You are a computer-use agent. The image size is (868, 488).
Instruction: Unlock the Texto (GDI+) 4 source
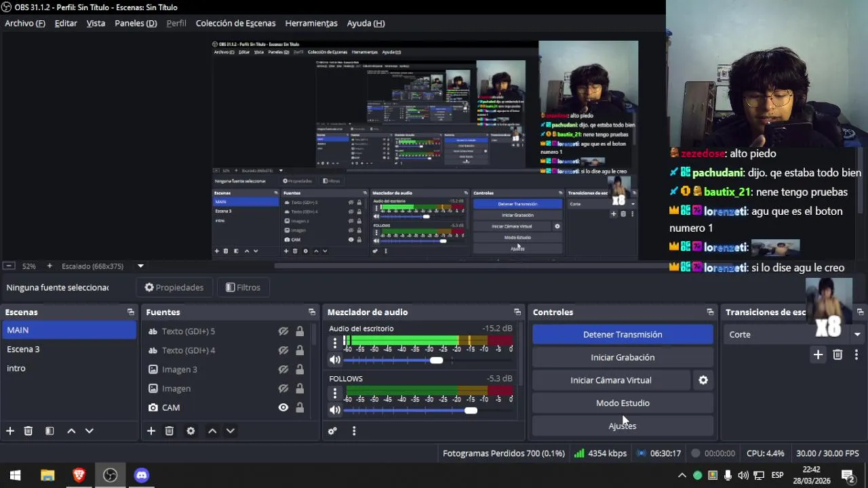(x=300, y=350)
